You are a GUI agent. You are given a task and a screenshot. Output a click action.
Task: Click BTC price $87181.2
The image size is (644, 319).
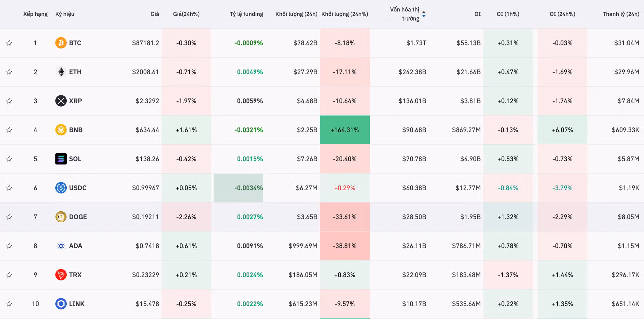tap(146, 43)
